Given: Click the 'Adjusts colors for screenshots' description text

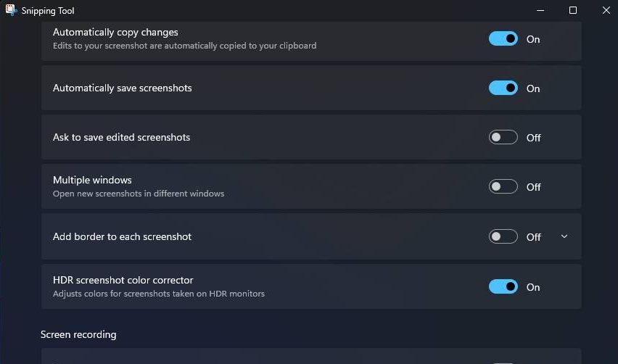Looking at the screenshot, I should pos(158,294).
